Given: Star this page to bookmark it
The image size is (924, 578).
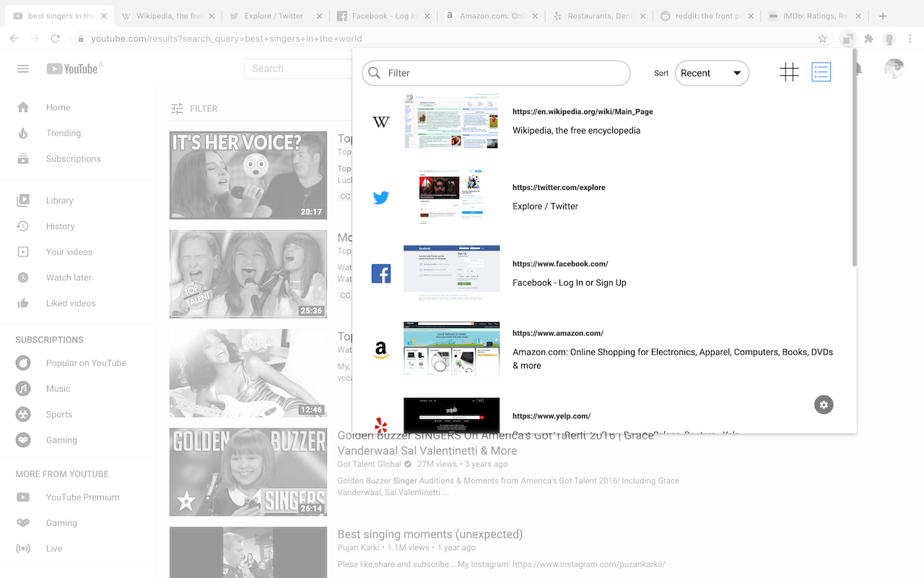Looking at the screenshot, I should pyautogui.click(x=822, y=38).
